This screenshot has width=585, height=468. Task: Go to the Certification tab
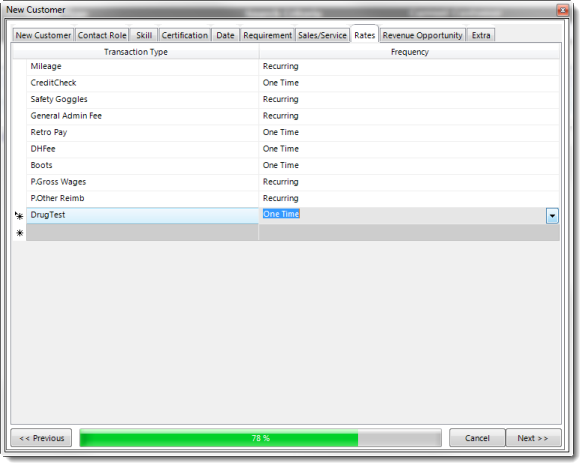[x=185, y=35]
